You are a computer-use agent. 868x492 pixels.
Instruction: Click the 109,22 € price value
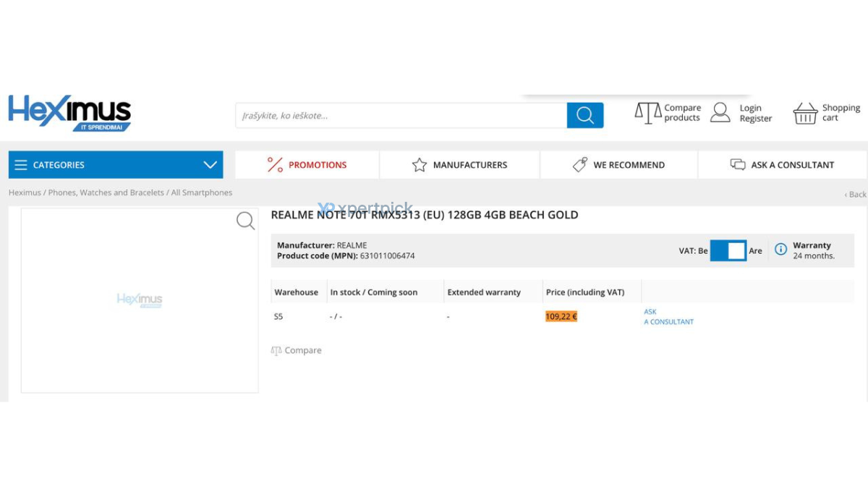click(x=561, y=316)
